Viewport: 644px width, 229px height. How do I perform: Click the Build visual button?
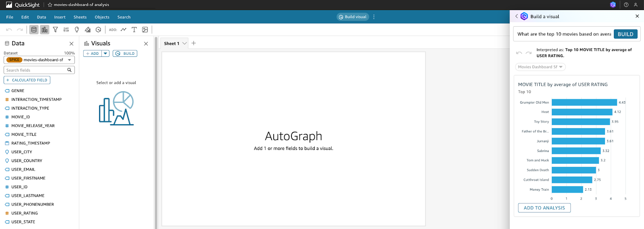[353, 17]
